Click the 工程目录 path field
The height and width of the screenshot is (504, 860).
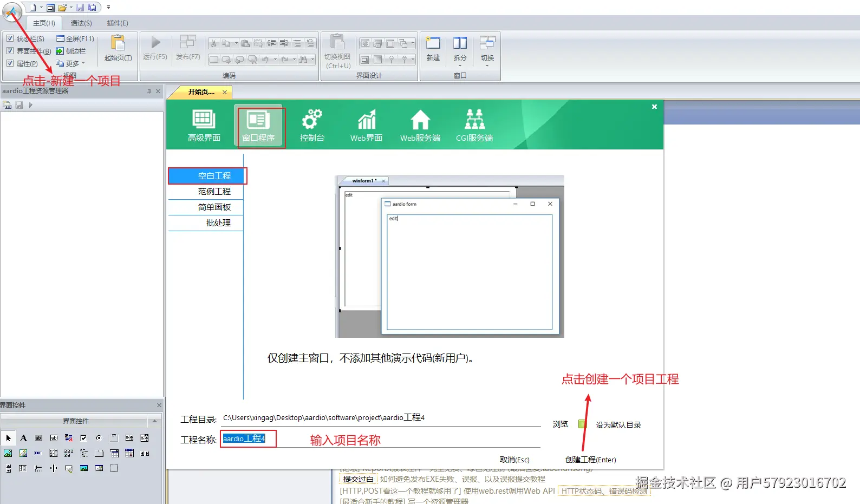[381, 418]
